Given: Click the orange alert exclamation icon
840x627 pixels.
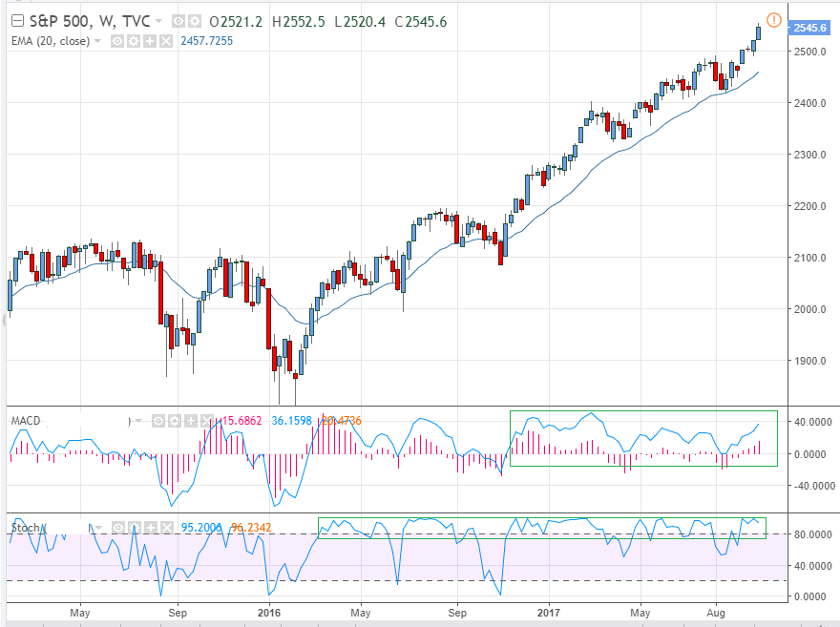Looking at the screenshot, I should click(773, 20).
